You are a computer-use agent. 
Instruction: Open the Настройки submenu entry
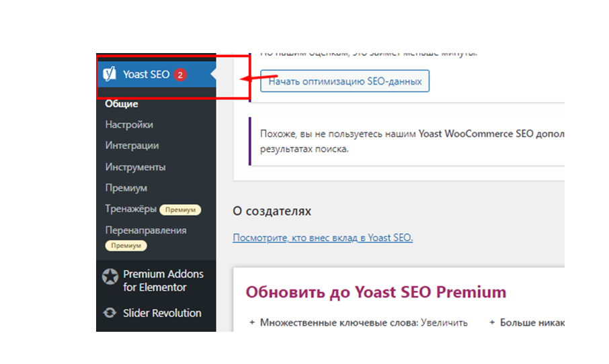tap(129, 124)
